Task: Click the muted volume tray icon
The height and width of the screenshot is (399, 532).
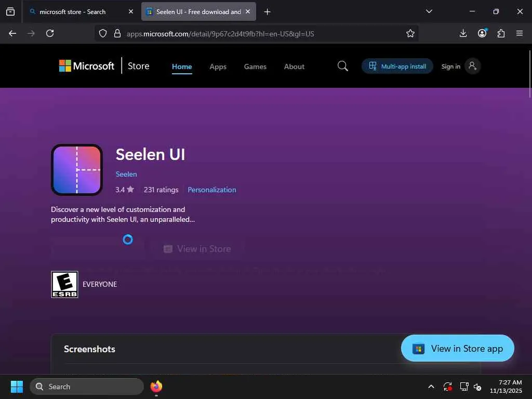Action: point(478,387)
